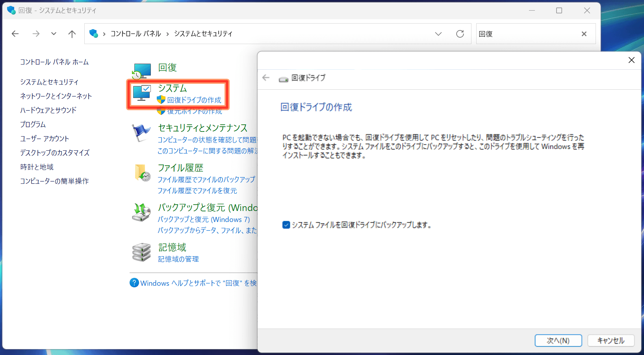Refresh the Control Panel view
The height and width of the screenshot is (355, 644).
pos(460,34)
